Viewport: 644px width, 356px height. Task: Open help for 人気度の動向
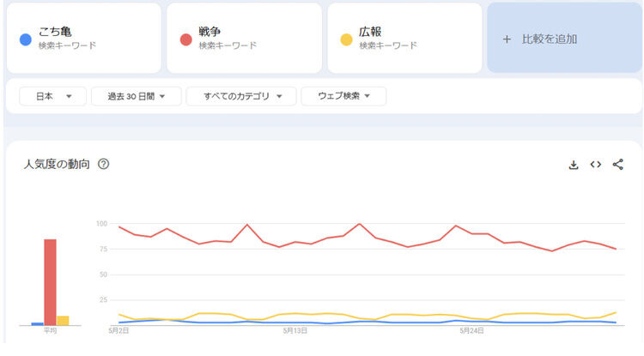pyautogui.click(x=104, y=164)
